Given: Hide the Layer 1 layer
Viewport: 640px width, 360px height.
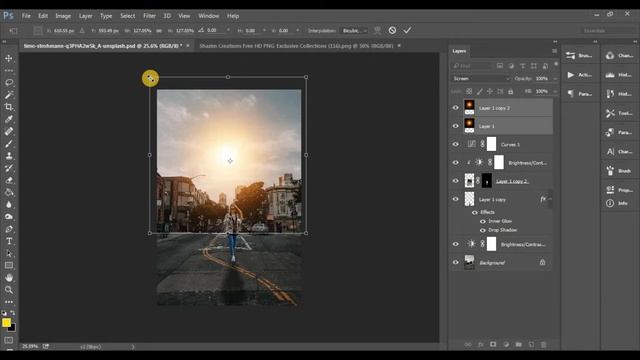Looking at the screenshot, I should pyautogui.click(x=456, y=126).
